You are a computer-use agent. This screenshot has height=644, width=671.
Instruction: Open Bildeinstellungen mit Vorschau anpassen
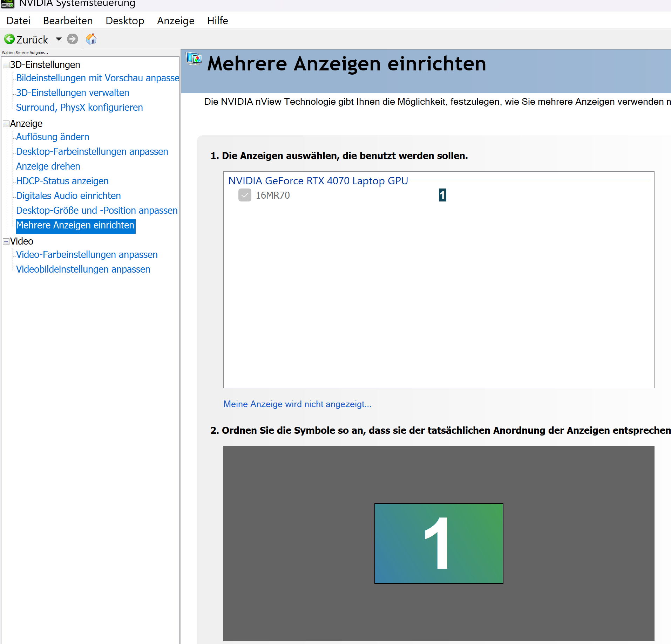(x=97, y=78)
